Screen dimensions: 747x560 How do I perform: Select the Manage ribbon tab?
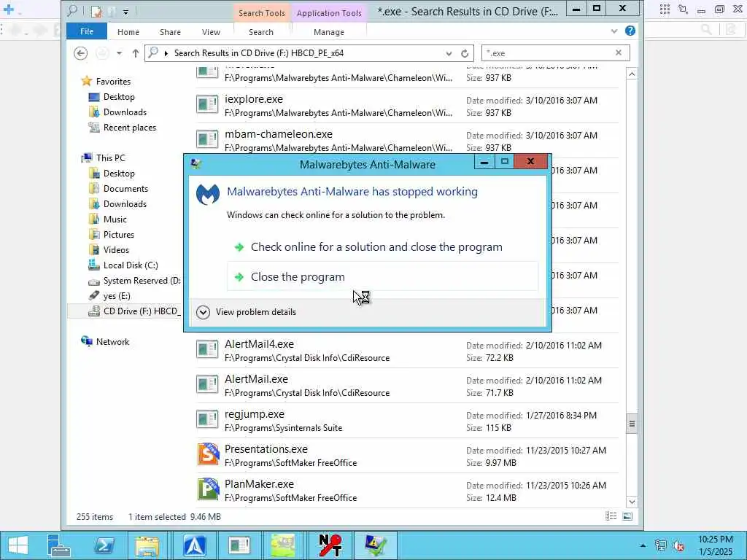click(329, 32)
